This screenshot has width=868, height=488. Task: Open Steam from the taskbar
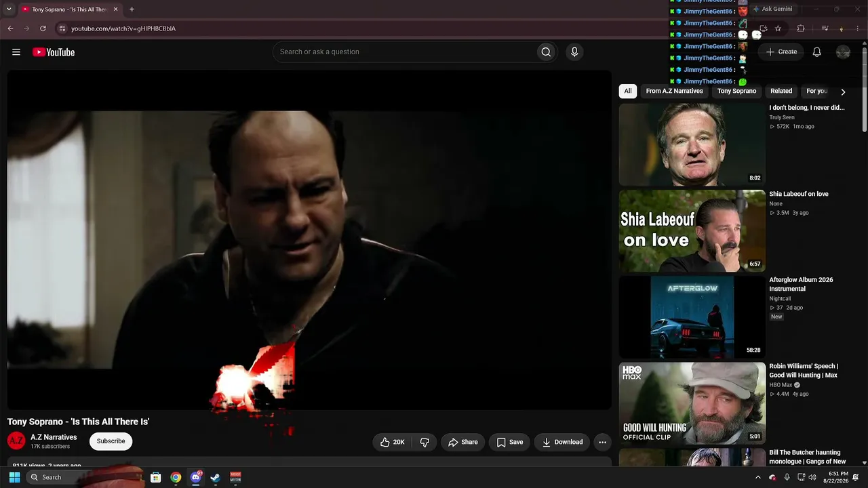pyautogui.click(x=215, y=477)
